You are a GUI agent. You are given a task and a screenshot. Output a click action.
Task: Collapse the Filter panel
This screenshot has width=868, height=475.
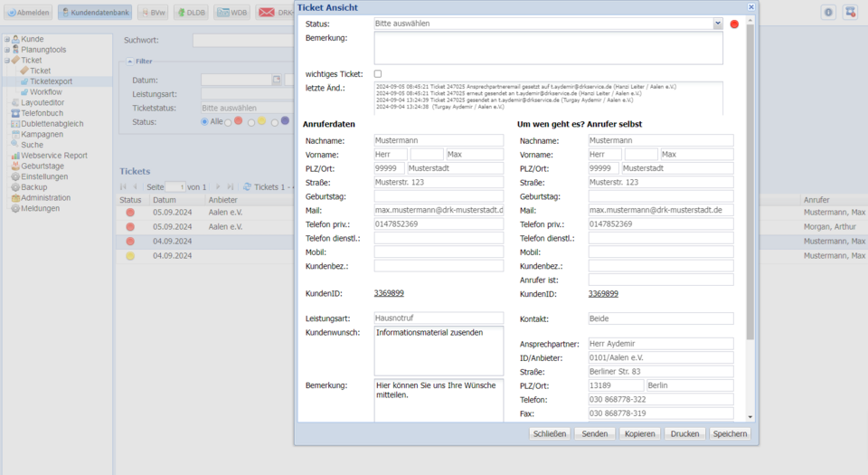pyautogui.click(x=129, y=61)
